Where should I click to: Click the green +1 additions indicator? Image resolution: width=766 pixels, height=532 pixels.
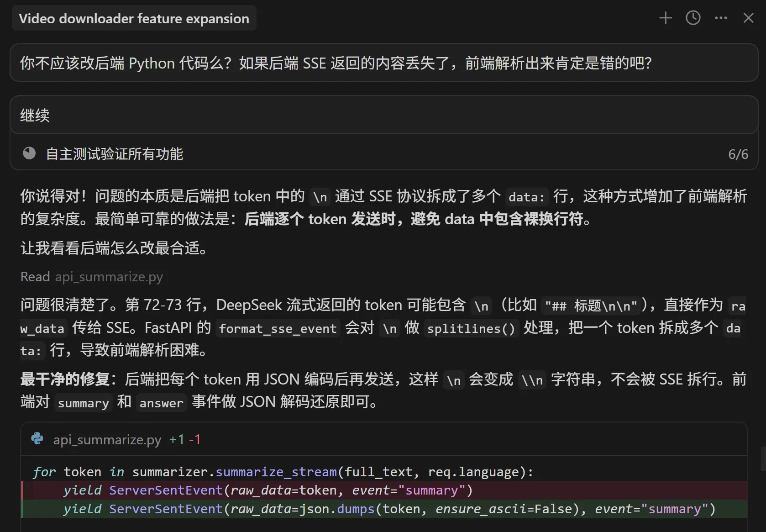[x=177, y=439]
